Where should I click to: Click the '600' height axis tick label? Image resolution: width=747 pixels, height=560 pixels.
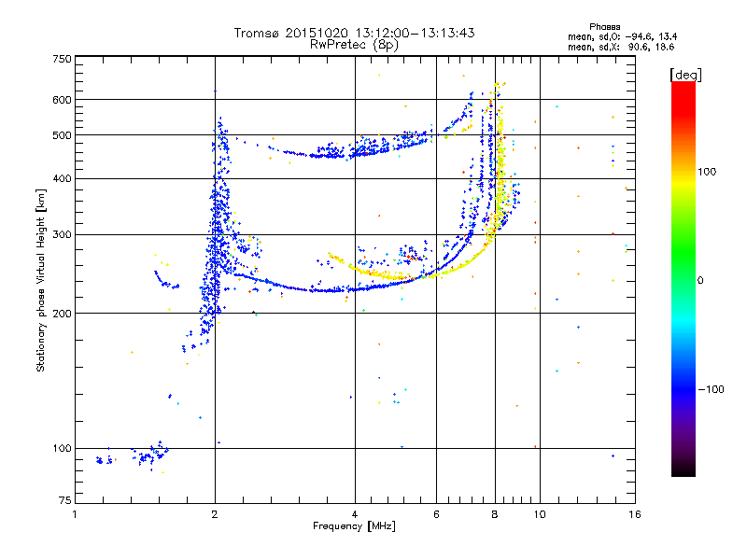click(x=62, y=100)
